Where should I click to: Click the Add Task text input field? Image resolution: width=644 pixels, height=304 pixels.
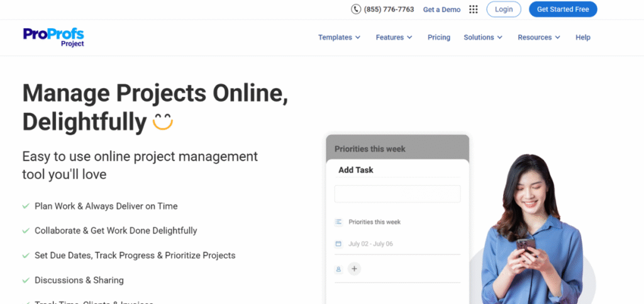(x=397, y=193)
